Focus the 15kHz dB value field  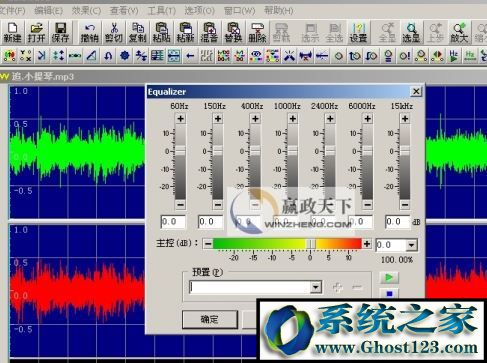pyautogui.click(x=397, y=222)
